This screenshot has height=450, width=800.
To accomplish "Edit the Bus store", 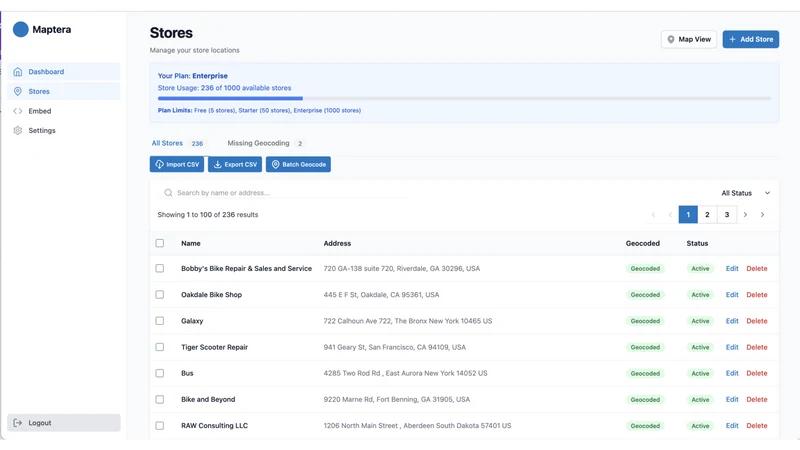I will (x=732, y=373).
